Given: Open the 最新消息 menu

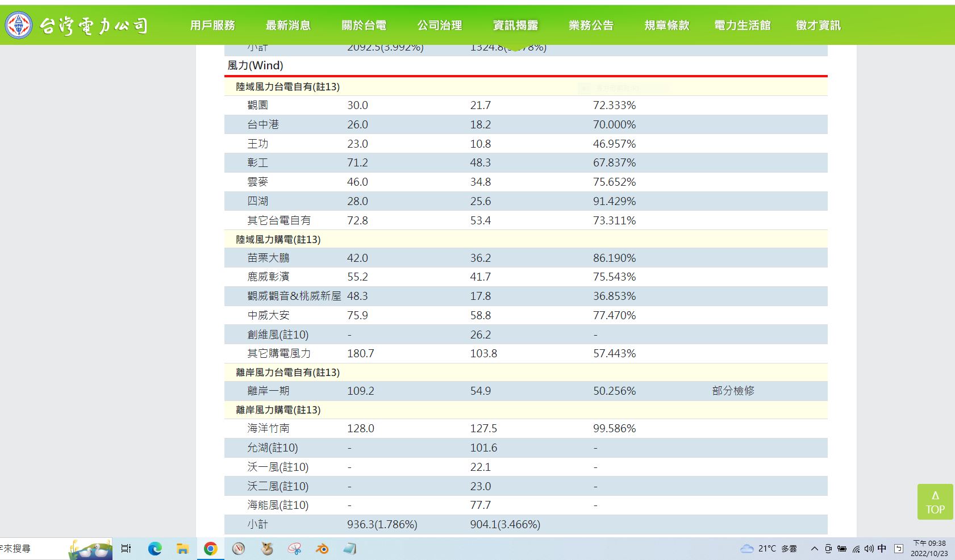Looking at the screenshot, I should point(288,26).
